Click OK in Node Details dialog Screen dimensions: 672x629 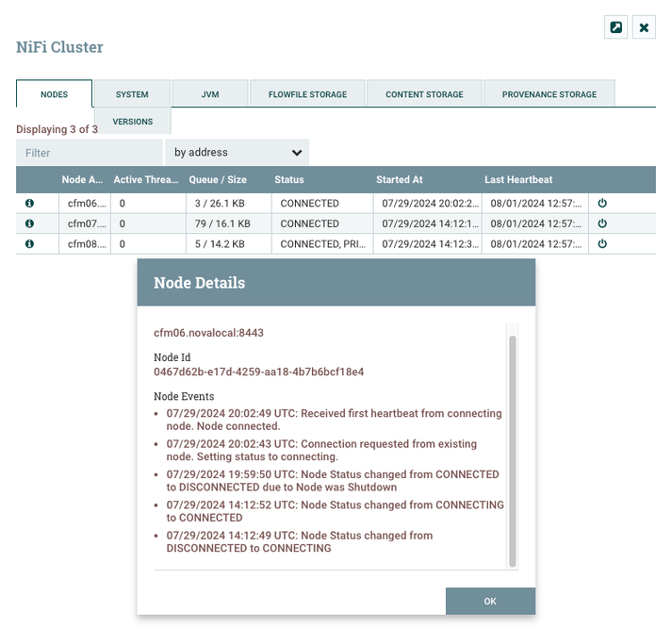pyautogui.click(x=490, y=601)
